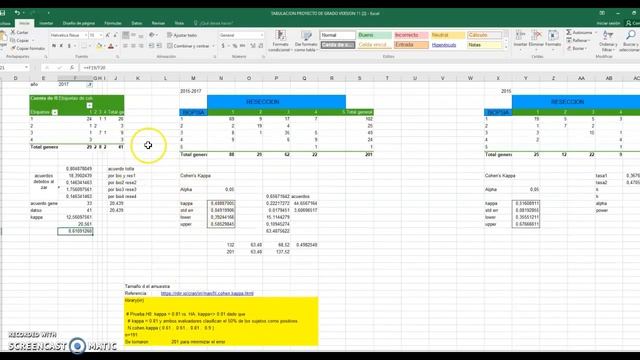Click the Cortar scissors icon
This screenshot has width=640, height=360.
13,32
